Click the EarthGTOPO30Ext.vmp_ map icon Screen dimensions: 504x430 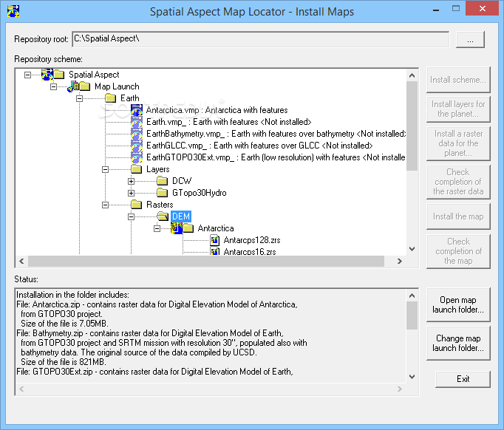click(137, 157)
